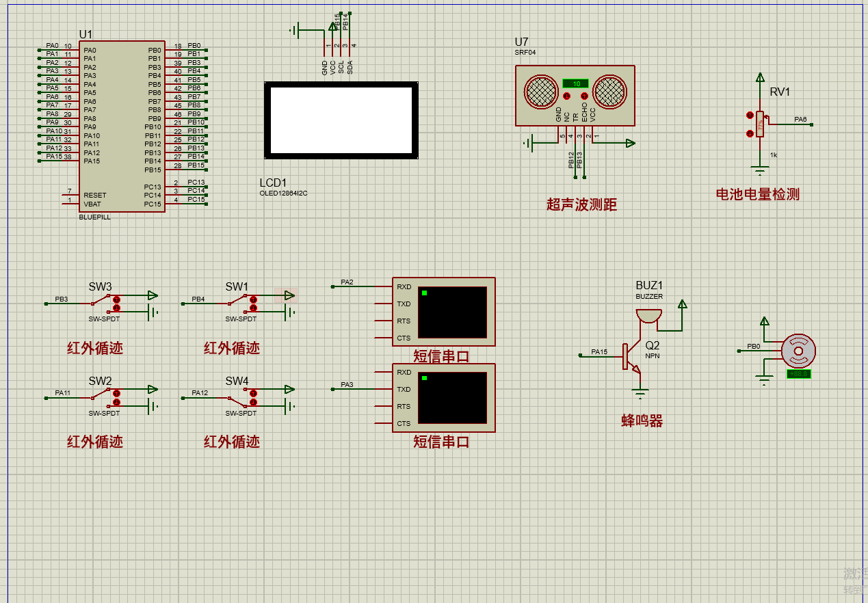
Task: Increase RV1 potentiometer with up arrow
Action: click(x=750, y=116)
